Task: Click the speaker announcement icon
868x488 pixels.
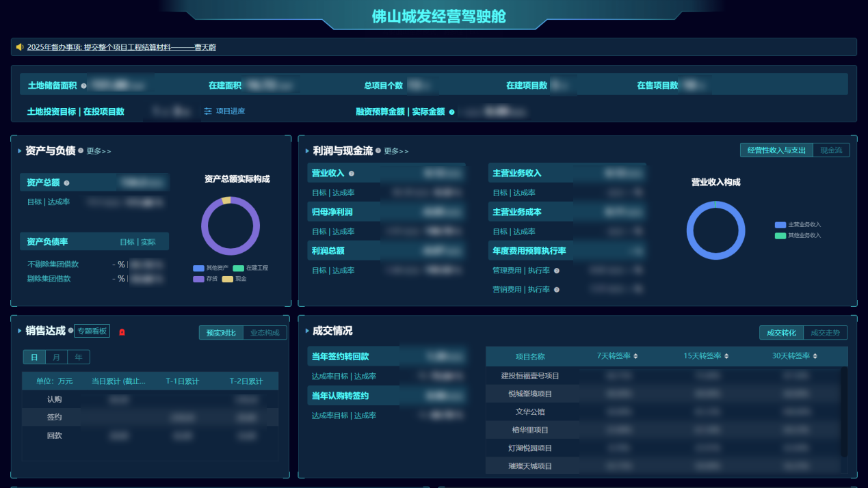Action: point(20,47)
